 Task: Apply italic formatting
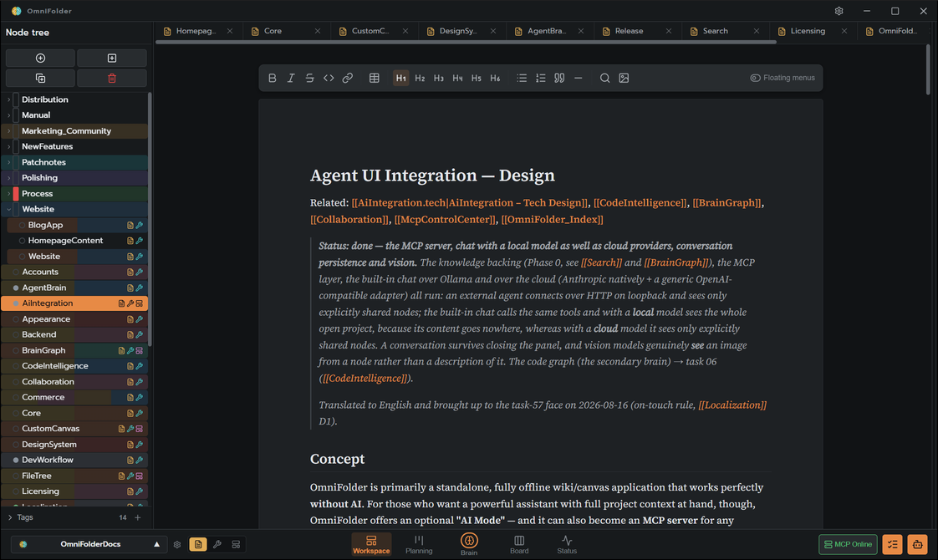[291, 78]
